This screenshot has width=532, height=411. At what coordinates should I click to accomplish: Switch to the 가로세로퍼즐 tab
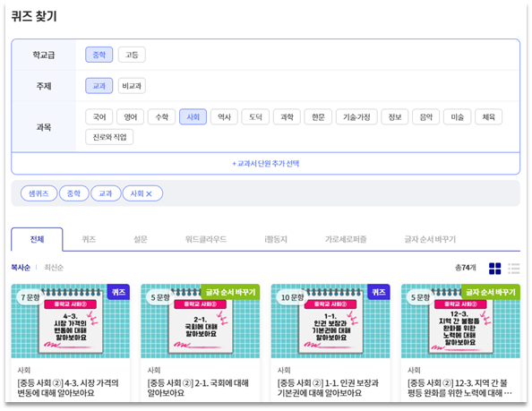(346, 239)
